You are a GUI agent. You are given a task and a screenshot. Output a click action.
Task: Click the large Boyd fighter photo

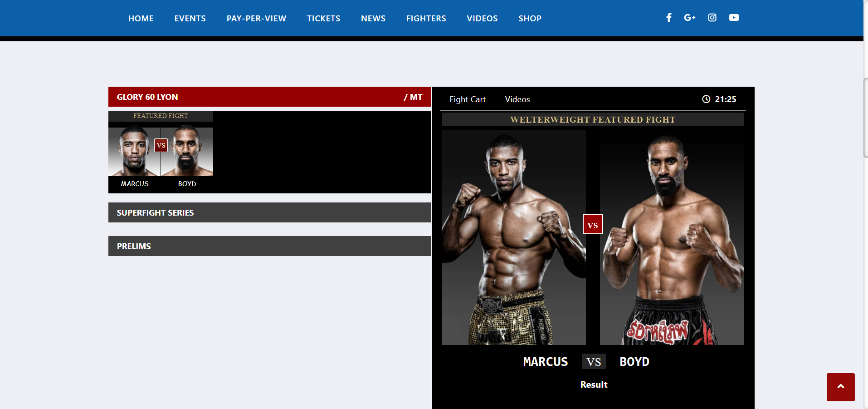click(672, 238)
